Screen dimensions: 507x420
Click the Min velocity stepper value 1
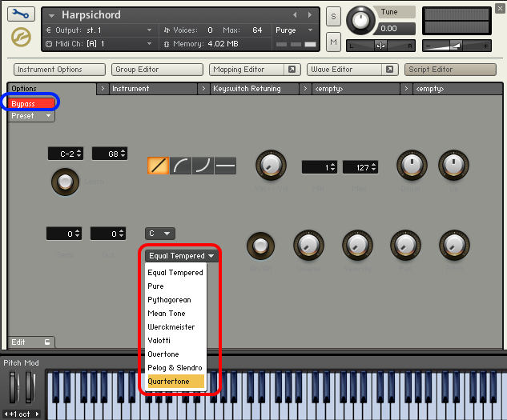(x=320, y=167)
